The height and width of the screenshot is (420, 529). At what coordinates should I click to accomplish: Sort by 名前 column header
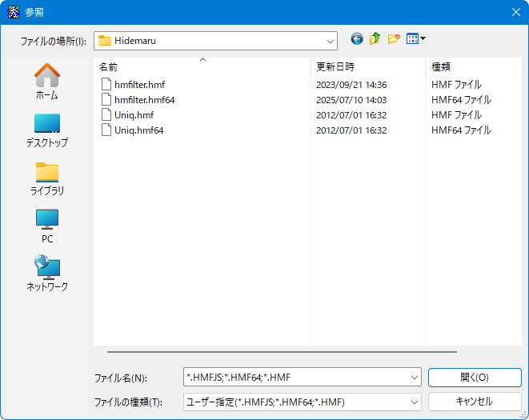click(x=202, y=66)
